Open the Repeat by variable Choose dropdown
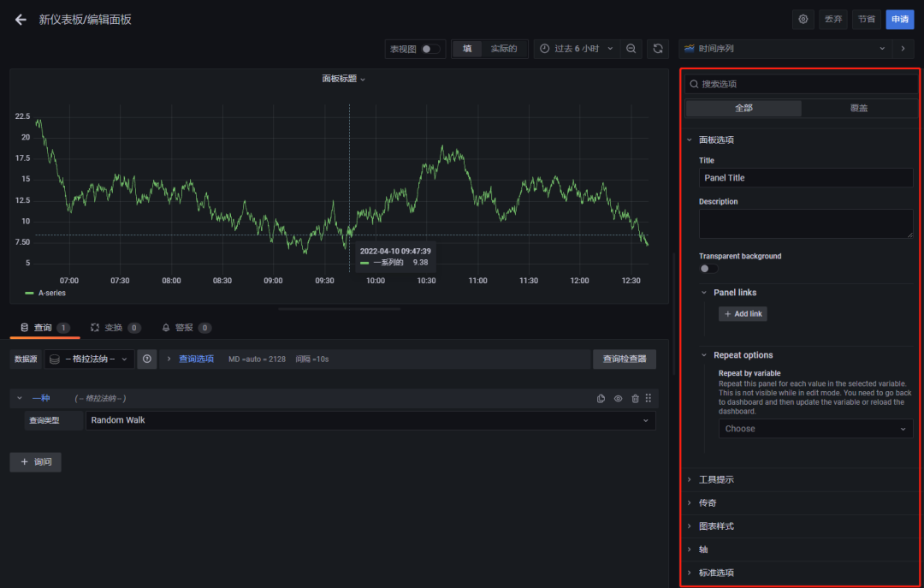The width and height of the screenshot is (924, 588). coord(815,429)
